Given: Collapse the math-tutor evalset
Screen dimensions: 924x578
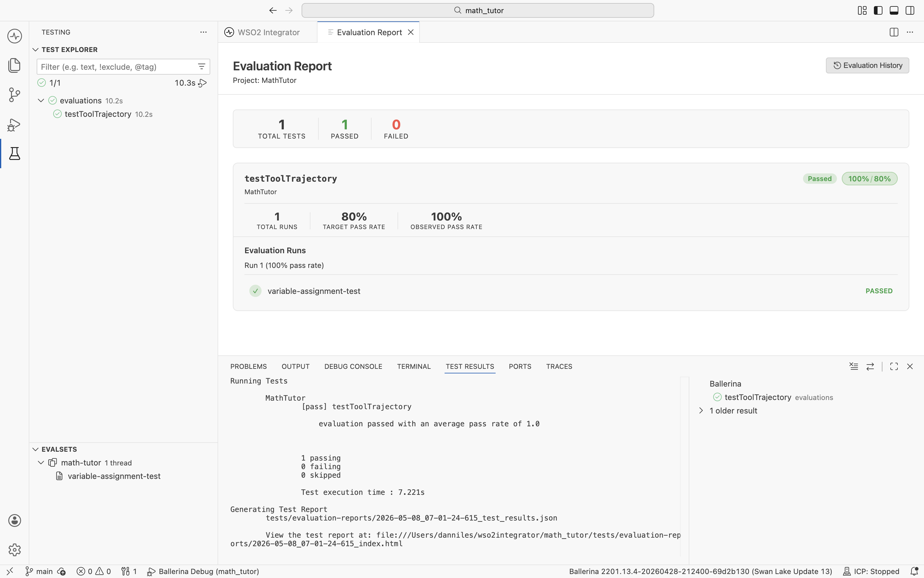Looking at the screenshot, I should click(41, 462).
